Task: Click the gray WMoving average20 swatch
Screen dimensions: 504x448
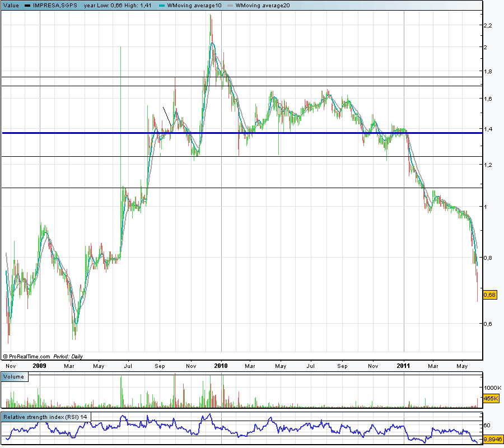Action: tap(230, 6)
